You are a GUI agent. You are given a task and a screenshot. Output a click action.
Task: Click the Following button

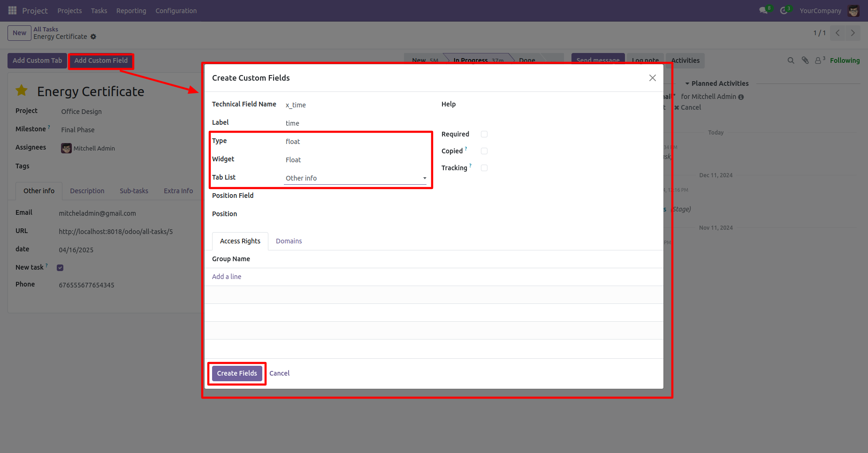[845, 60]
